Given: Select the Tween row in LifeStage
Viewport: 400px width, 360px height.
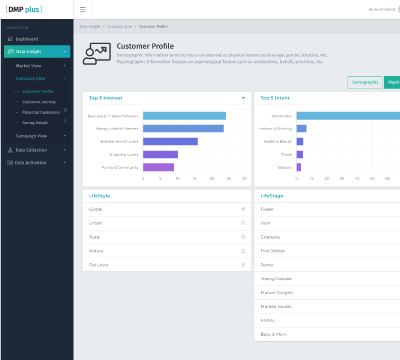Looking at the screenshot, I should pyautogui.click(x=327, y=209).
